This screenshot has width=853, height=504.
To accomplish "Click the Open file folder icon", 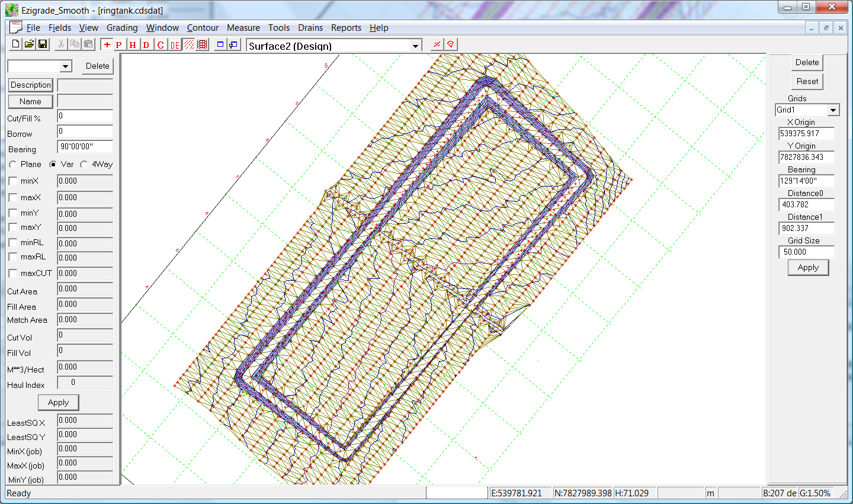I will point(29,44).
